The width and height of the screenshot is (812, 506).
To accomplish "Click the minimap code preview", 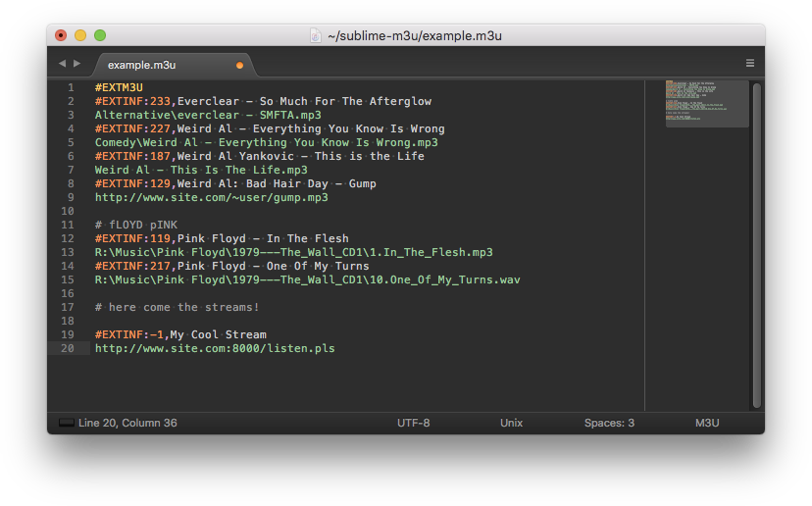I will (x=706, y=104).
